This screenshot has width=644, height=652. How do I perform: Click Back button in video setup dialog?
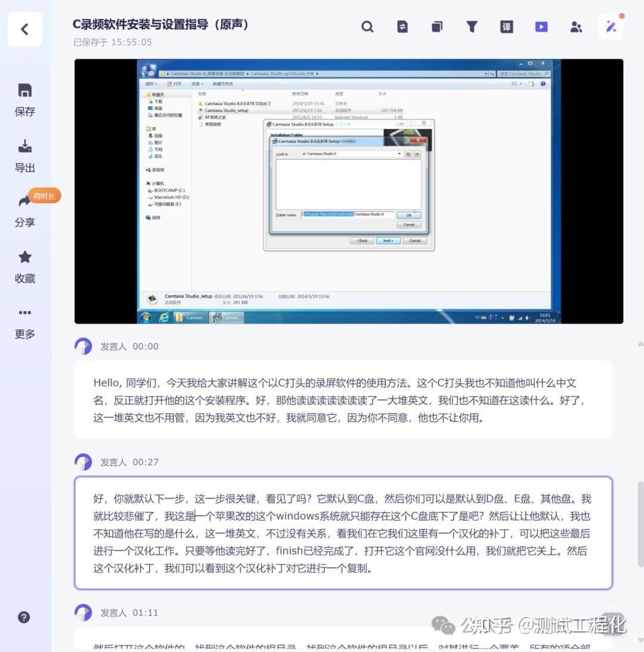click(x=361, y=241)
